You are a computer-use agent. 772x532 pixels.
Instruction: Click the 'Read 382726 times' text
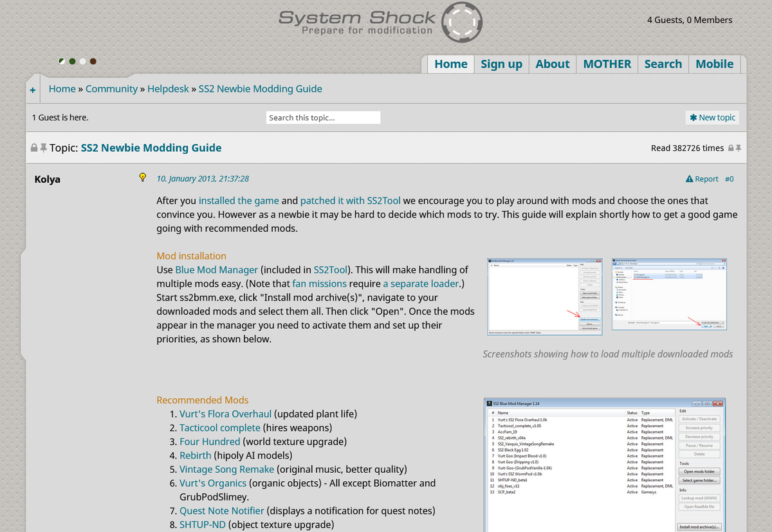pyautogui.click(x=687, y=148)
